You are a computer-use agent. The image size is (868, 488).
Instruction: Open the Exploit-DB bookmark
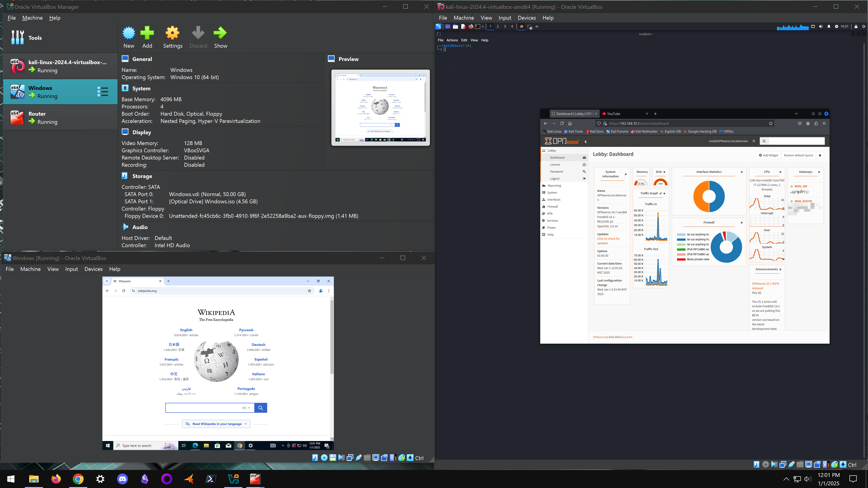tap(670, 132)
